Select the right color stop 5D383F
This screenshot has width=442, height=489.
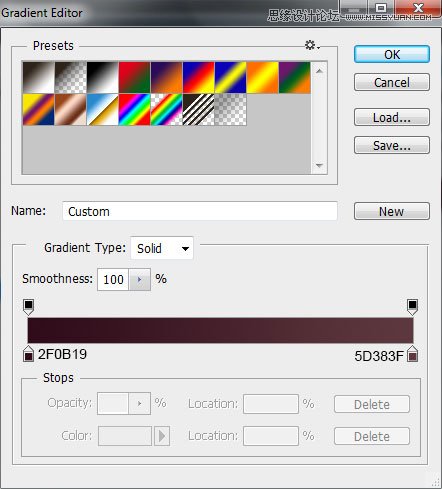pyautogui.click(x=413, y=354)
